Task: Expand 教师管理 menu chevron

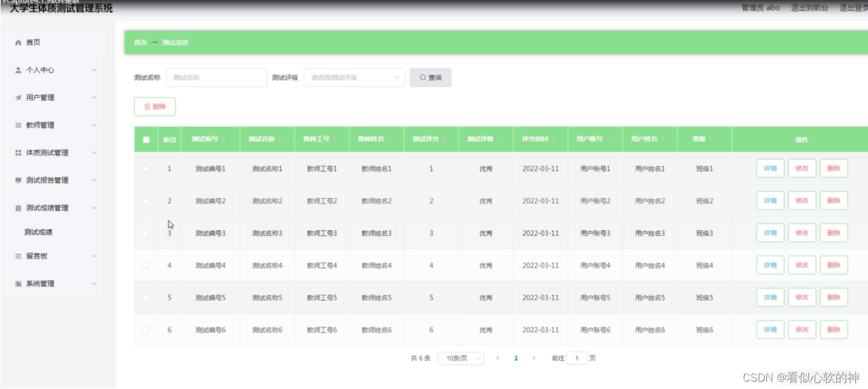Action: point(94,125)
